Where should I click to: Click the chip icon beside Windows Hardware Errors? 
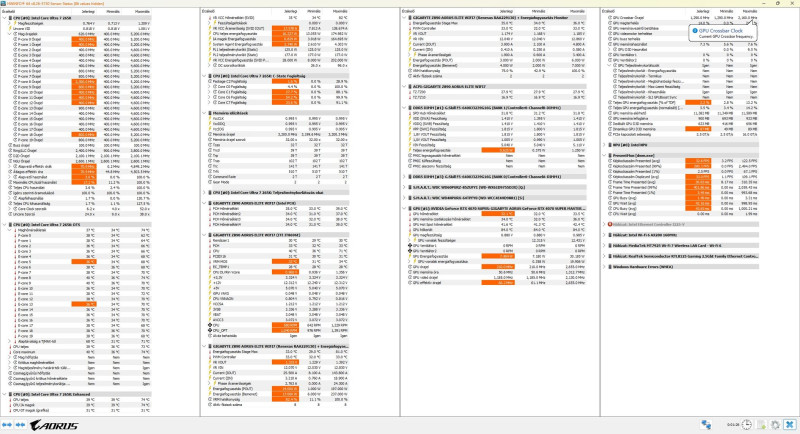pyautogui.click(x=610, y=267)
